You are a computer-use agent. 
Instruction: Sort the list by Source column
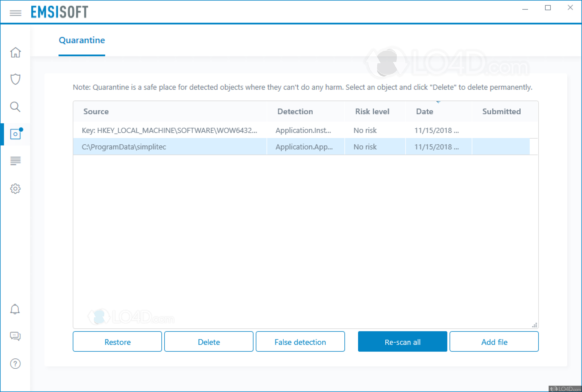96,112
